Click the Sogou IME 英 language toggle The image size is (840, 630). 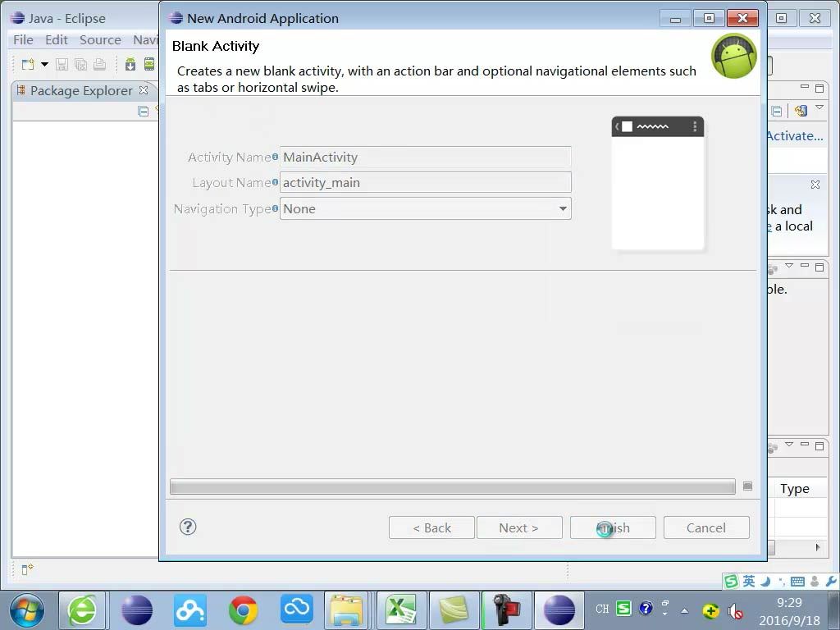[749, 582]
